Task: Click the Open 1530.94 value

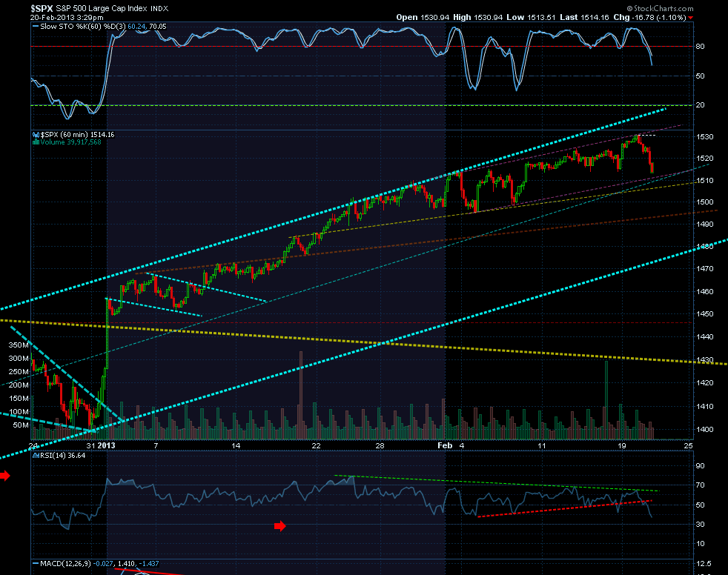Action: coord(423,17)
